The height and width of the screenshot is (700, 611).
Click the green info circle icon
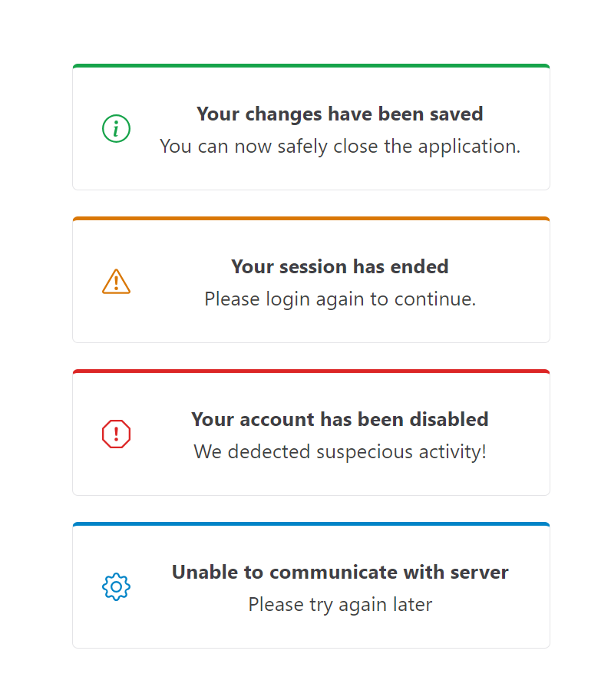point(116,129)
